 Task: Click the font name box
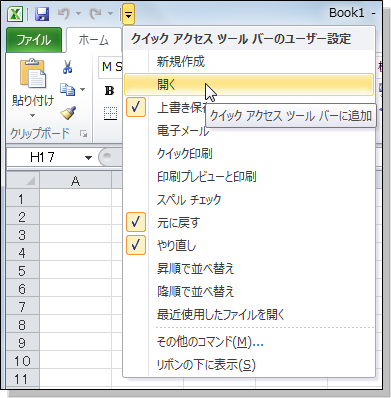point(111,67)
